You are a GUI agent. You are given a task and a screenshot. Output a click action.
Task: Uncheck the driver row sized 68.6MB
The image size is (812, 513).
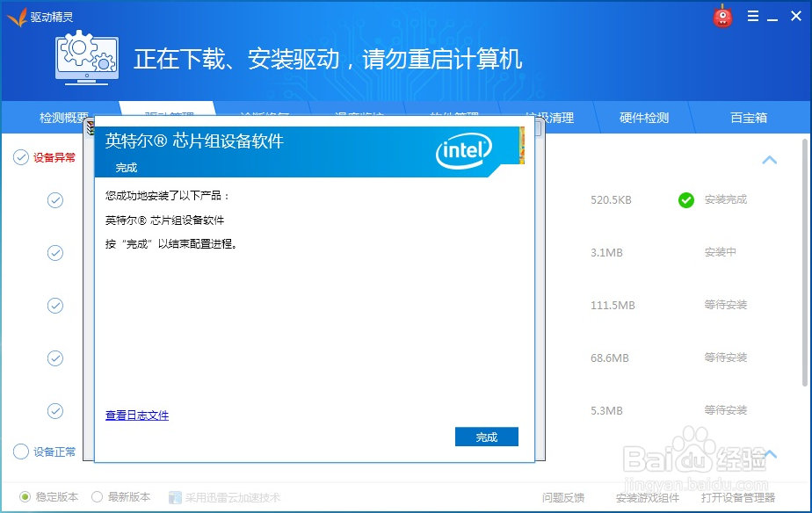click(55, 358)
